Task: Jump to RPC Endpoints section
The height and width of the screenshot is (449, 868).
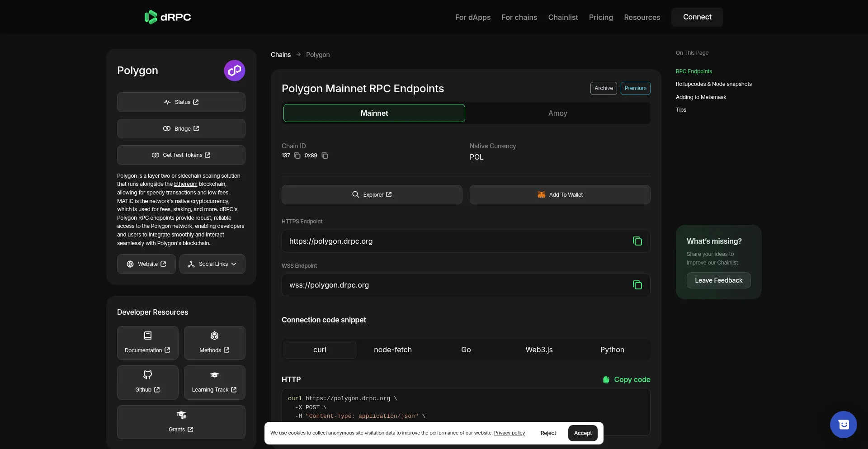Action: click(694, 71)
